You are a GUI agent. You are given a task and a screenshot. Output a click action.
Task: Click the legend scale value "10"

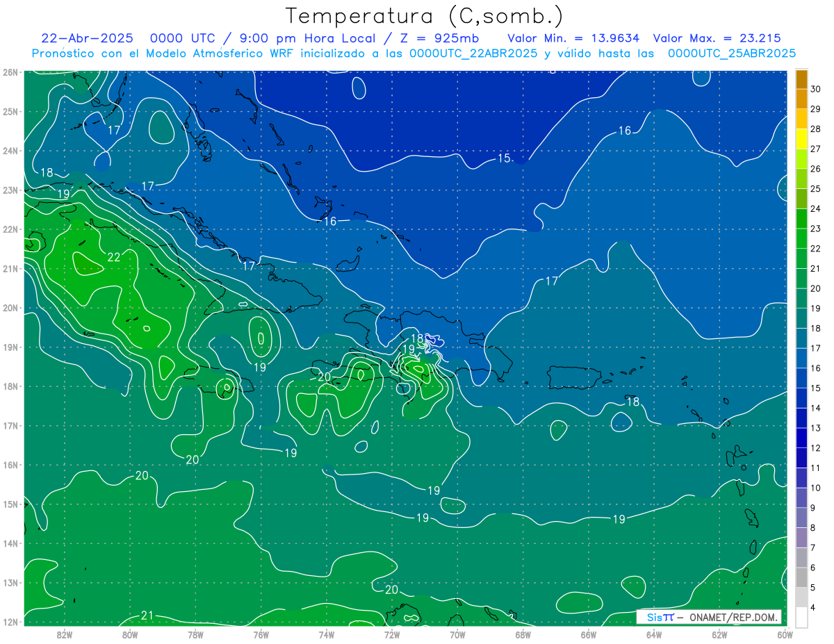coord(815,488)
